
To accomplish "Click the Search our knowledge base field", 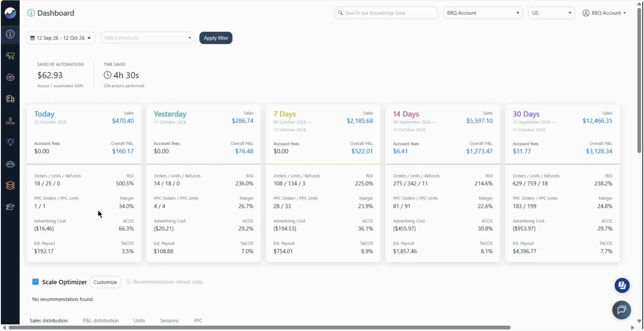I will 386,13.
